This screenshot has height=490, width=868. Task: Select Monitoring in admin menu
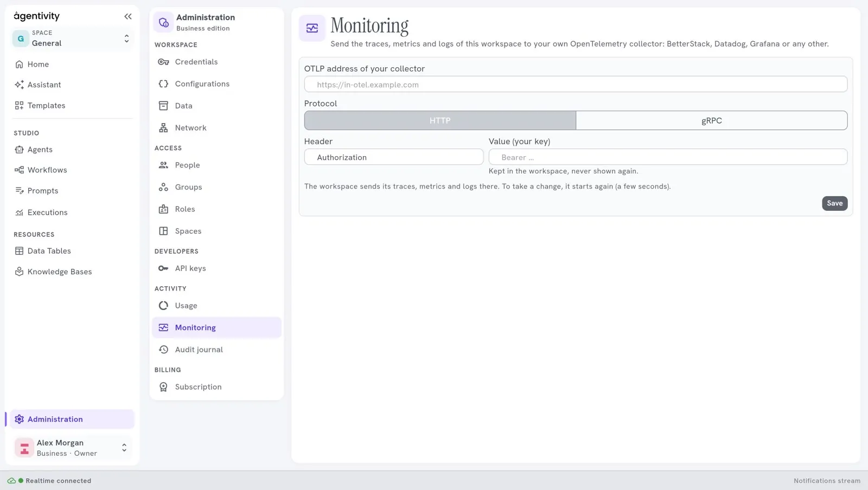pos(216,327)
